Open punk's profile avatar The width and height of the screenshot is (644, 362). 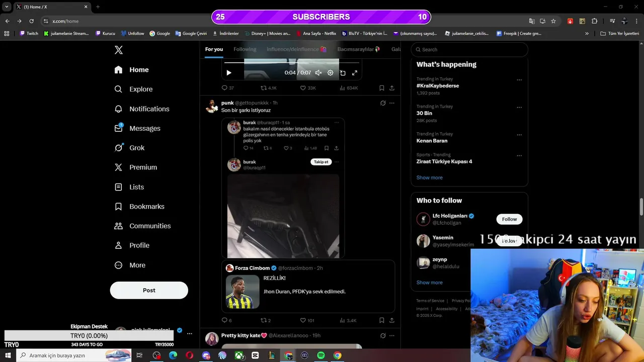tap(212, 106)
